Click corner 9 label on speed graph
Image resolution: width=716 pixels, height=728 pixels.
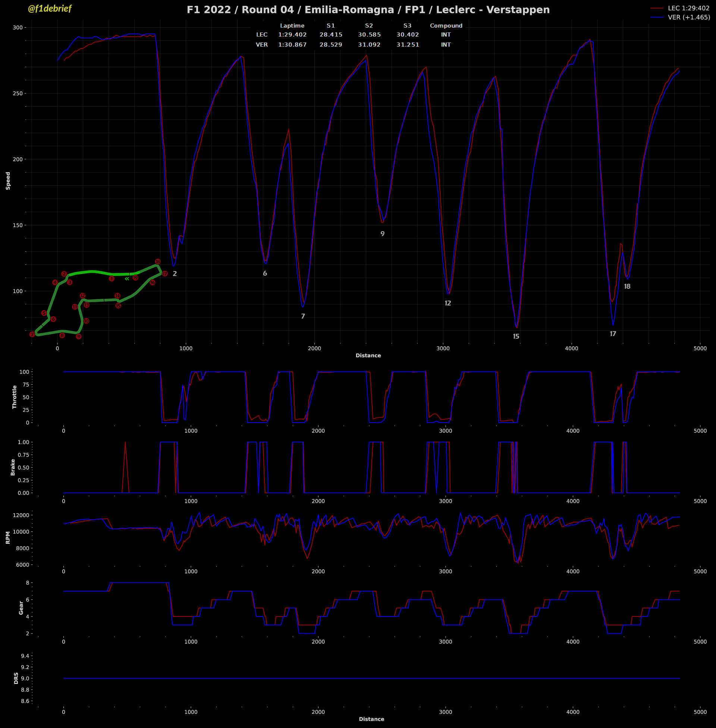pos(383,234)
